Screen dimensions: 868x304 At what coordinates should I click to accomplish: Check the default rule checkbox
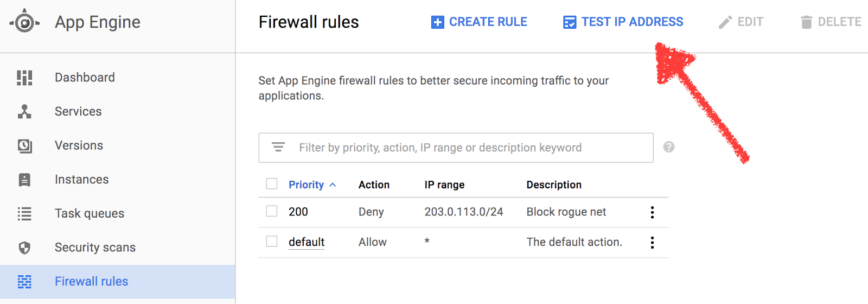click(x=272, y=242)
